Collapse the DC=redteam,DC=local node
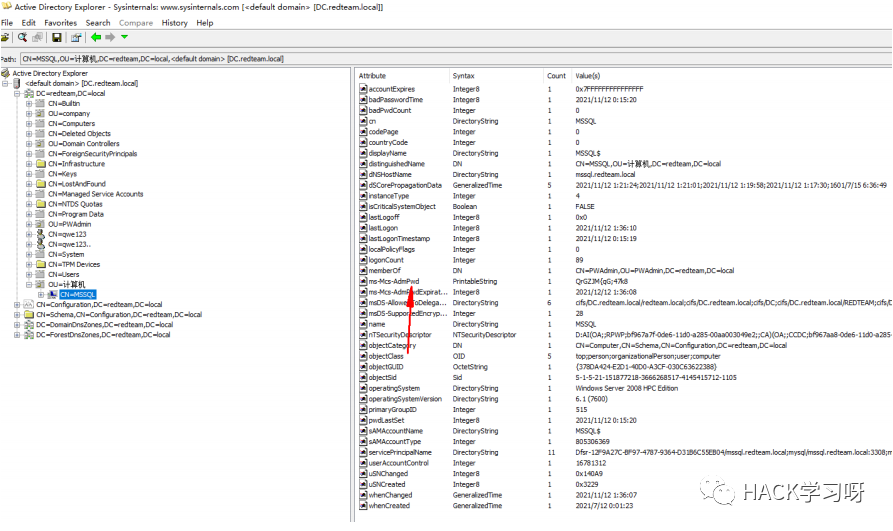 click(x=17, y=93)
